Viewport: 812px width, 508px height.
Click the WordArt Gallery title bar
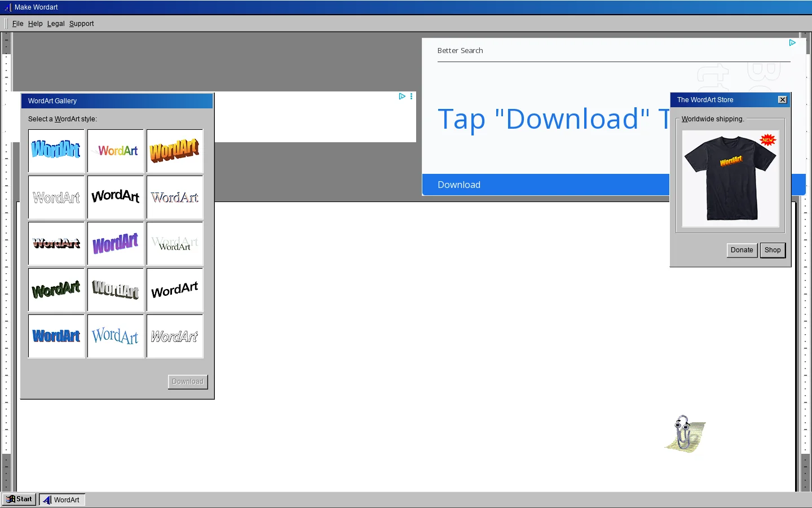pyautogui.click(x=117, y=101)
